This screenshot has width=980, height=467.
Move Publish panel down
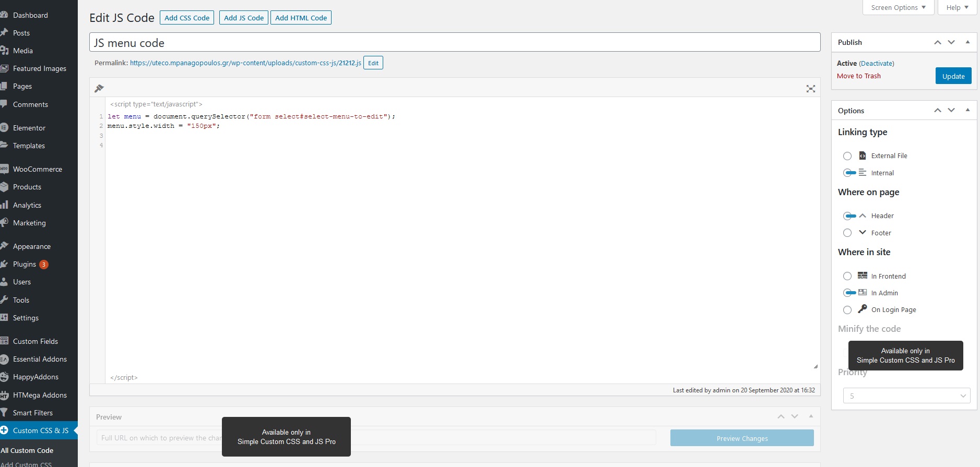point(951,42)
